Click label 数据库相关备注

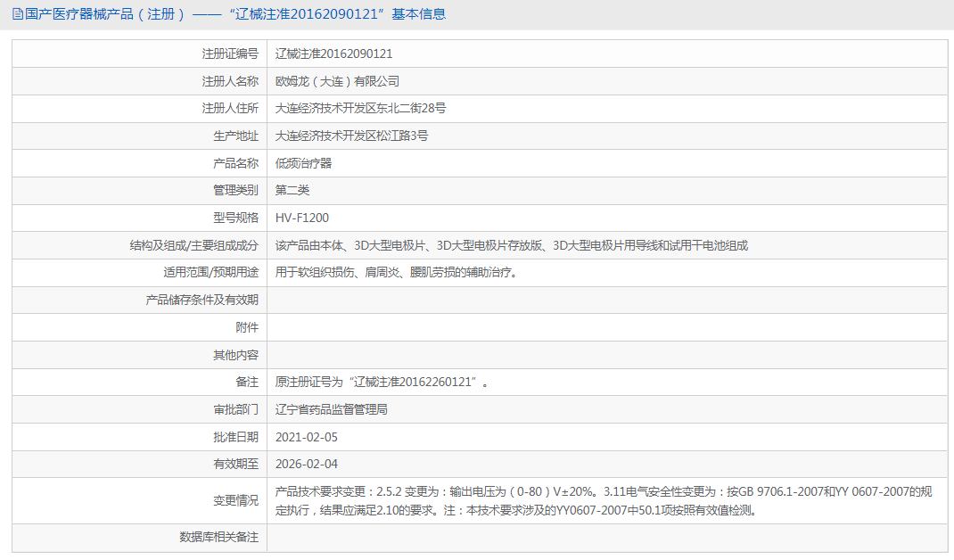pyautogui.click(x=219, y=538)
